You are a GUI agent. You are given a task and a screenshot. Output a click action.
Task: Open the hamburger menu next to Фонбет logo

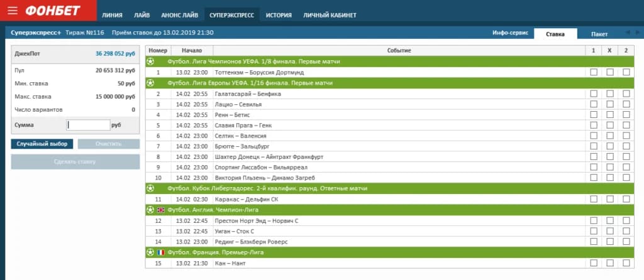(x=13, y=11)
